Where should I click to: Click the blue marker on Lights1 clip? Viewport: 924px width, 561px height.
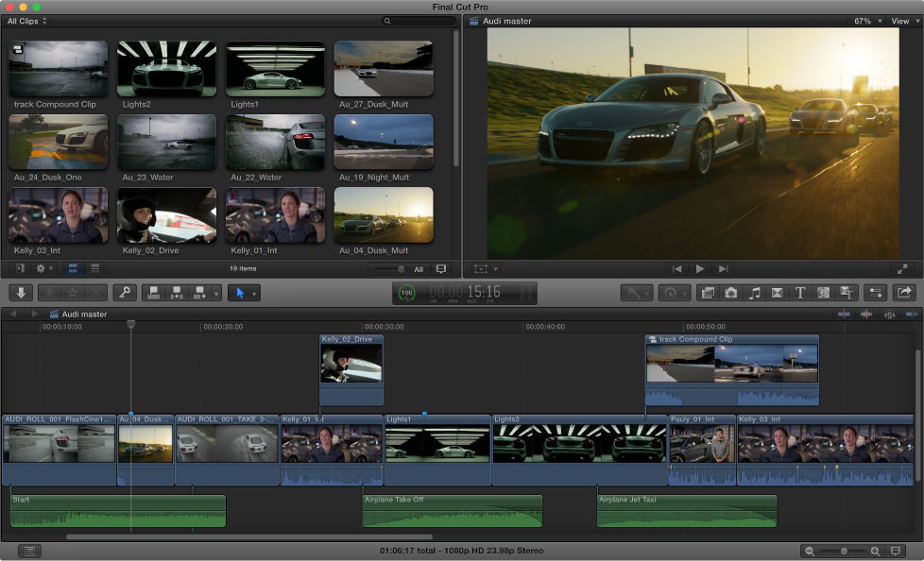pos(424,415)
